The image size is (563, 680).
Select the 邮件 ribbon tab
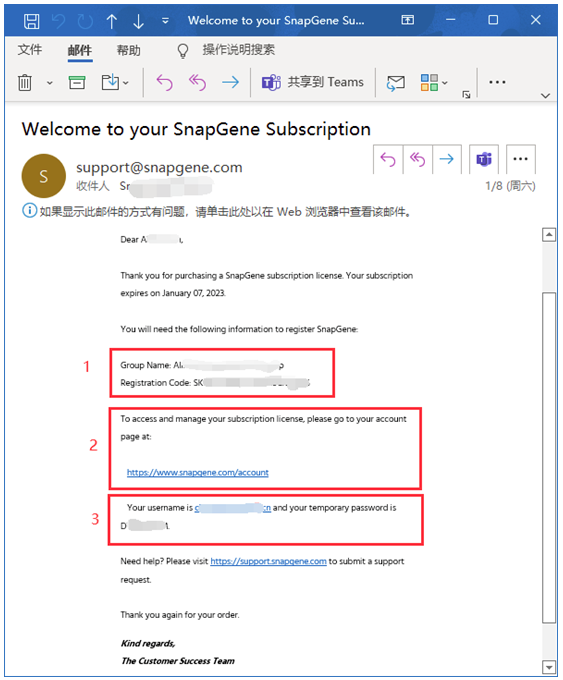point(80,50)
